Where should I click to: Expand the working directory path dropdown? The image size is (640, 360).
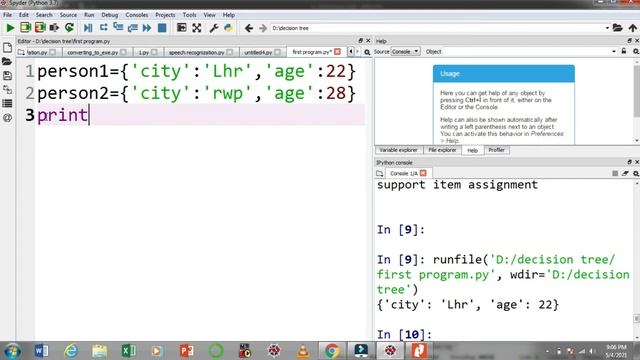point(607,28)
